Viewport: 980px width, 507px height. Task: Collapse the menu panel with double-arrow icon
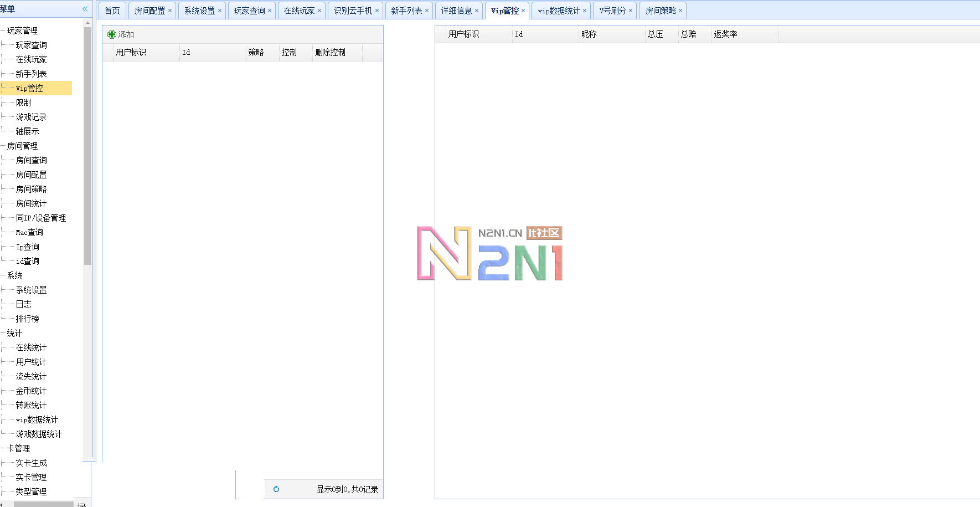click(85, 9)
